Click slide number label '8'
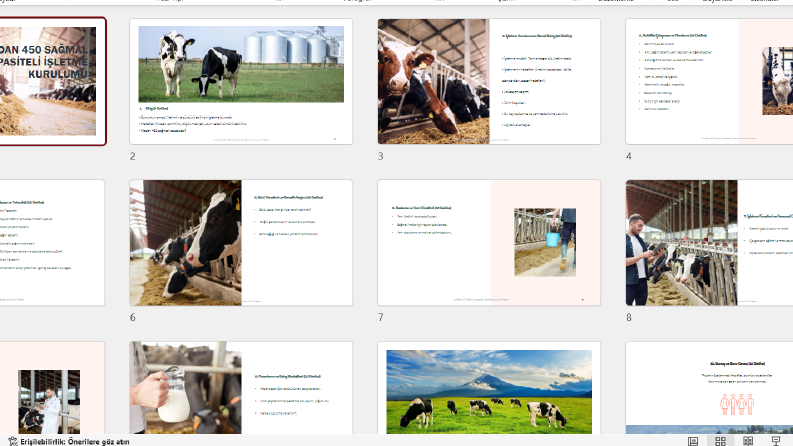 point(629,318)
